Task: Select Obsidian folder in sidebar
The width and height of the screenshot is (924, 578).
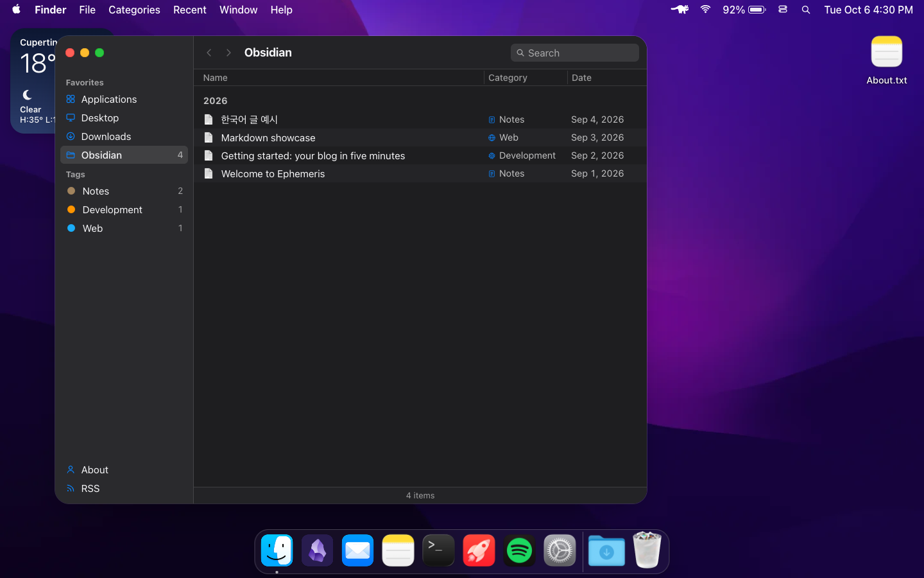Action: (x=124, y=155)
